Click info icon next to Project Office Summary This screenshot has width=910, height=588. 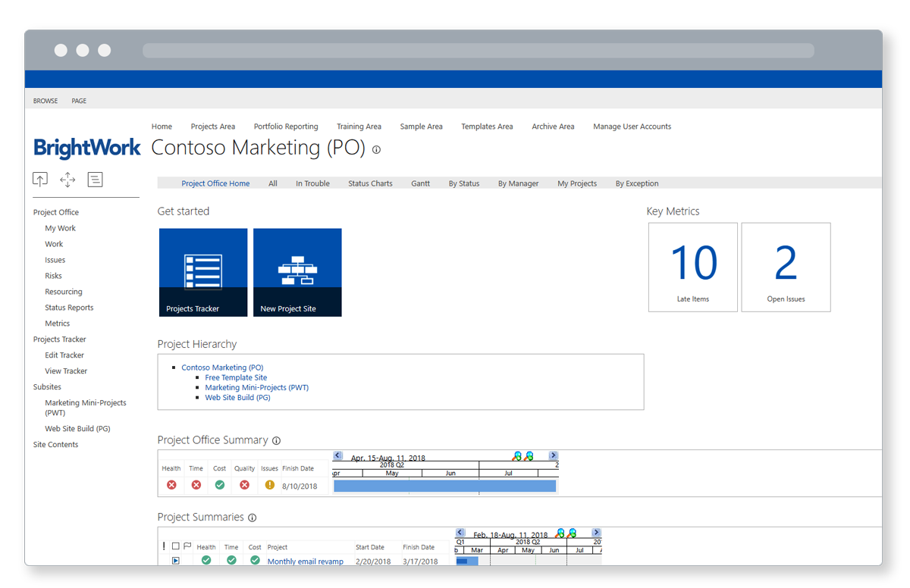pos(276,441)
